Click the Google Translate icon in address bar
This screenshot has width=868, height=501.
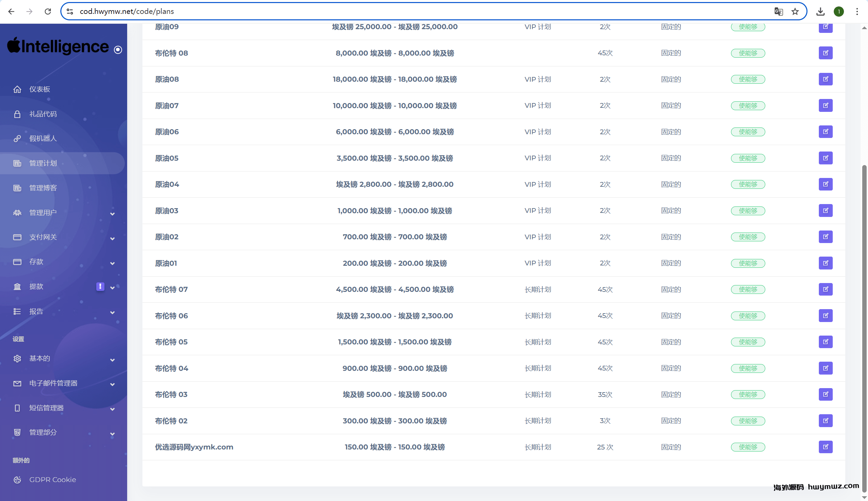(778, 11)
